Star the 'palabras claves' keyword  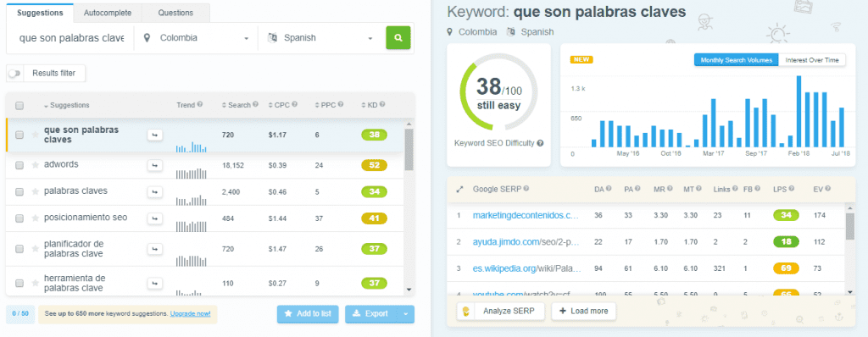coord(36,191)
